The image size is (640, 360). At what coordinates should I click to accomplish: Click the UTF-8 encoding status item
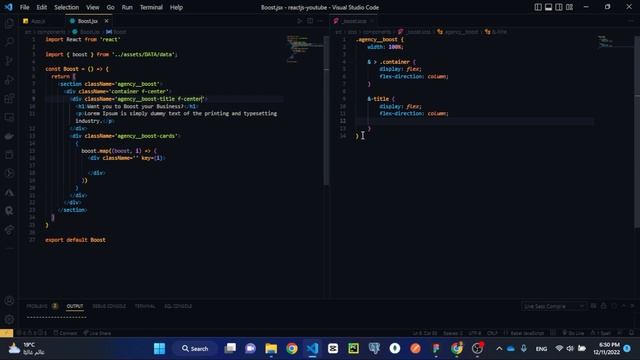(475, 333)
